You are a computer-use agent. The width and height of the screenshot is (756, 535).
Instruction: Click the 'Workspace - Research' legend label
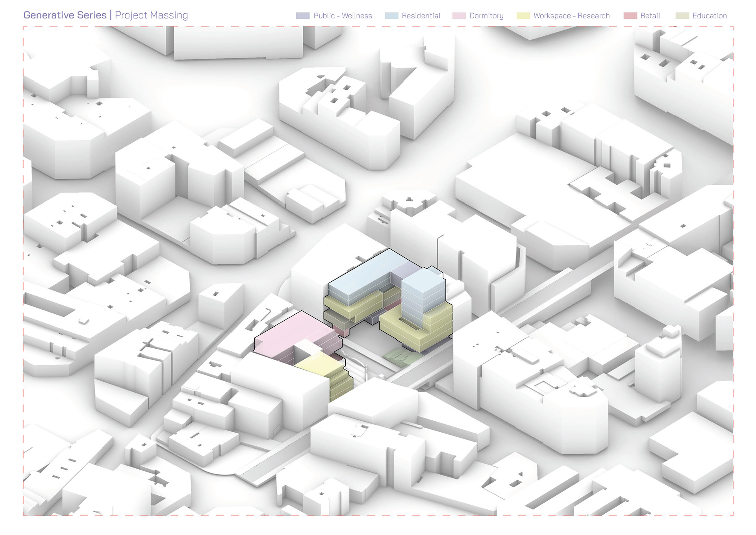(571, 16)
